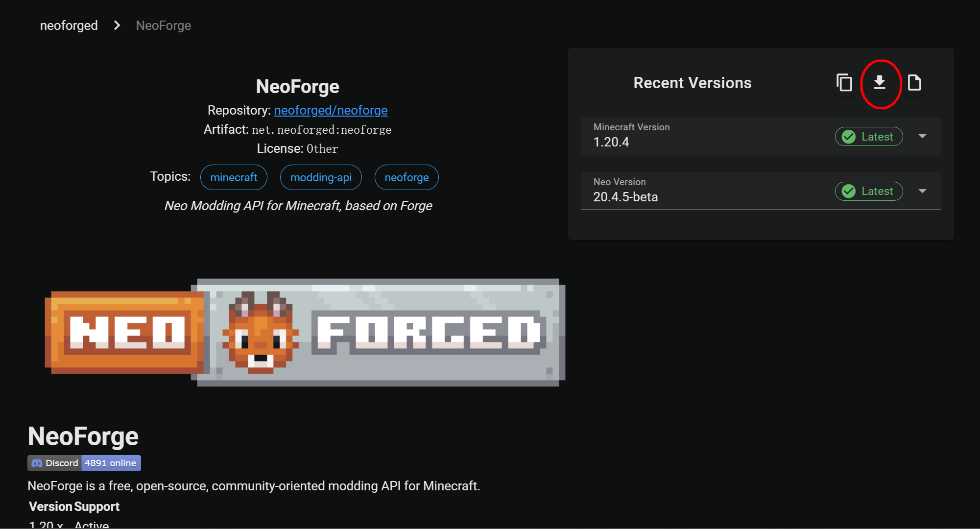Click the Latest chip for Minecraft Version
The height and width of the screenshot is (529, 980).
coord(869,137)
